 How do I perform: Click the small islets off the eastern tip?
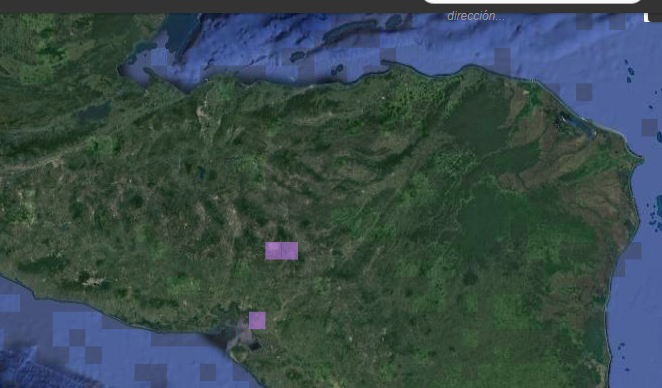pyautogui.click(x=656, y=220)
